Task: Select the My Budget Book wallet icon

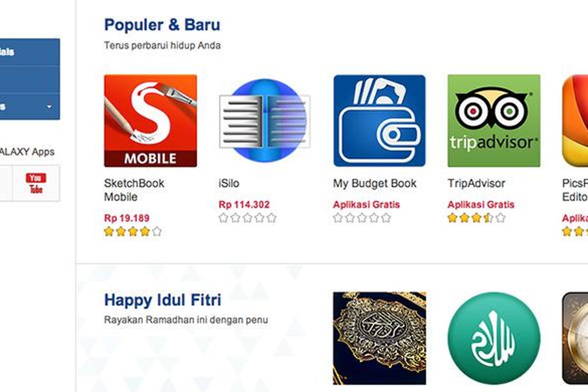Action: (x=379, y=121)
